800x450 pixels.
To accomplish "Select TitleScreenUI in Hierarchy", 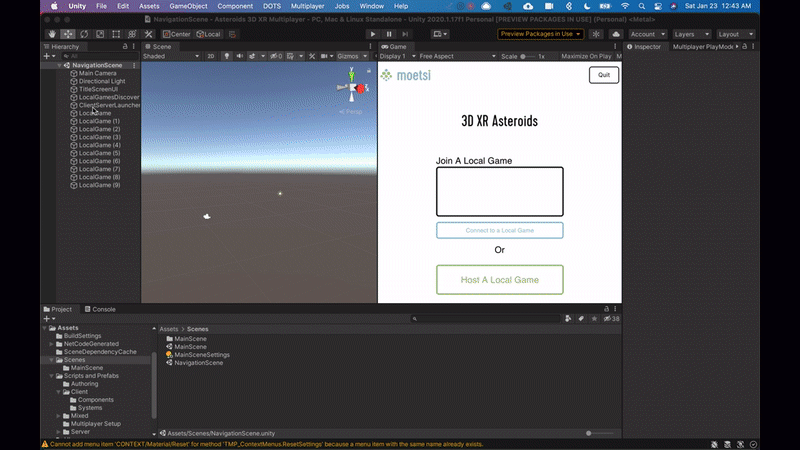I will coord(99,89).
